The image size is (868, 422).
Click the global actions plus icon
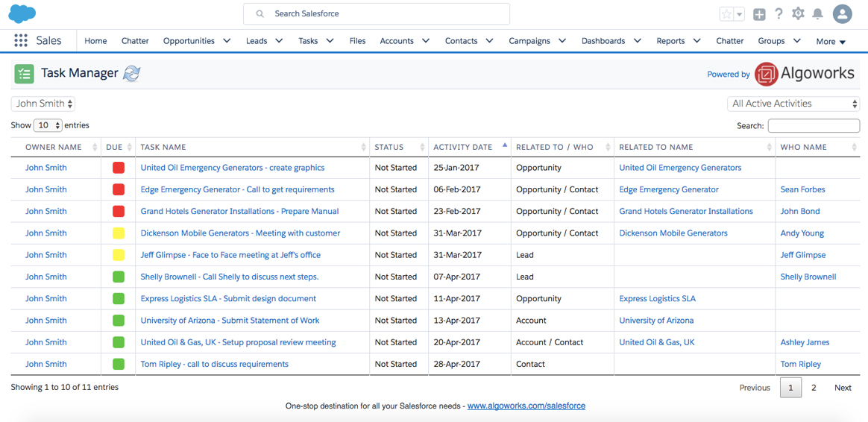point(759,14)
